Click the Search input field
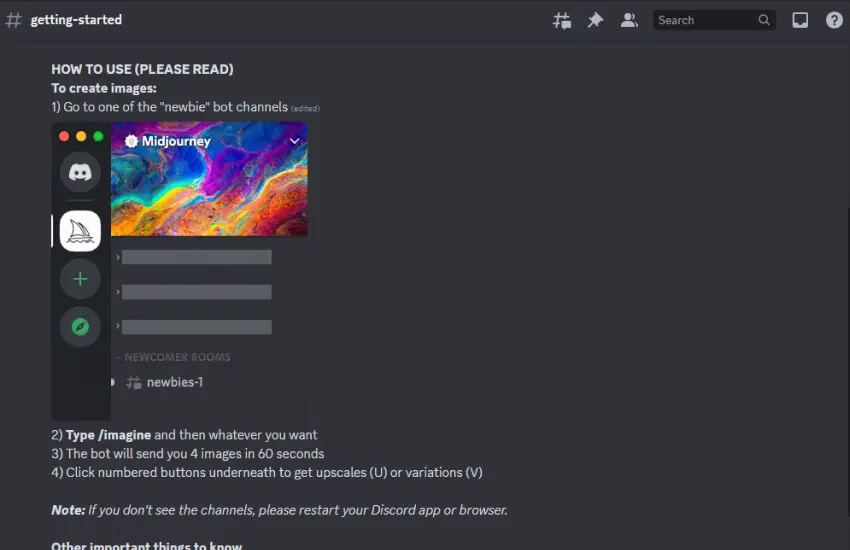The width and height of the screenshot is (850, 550). point(706,20)
